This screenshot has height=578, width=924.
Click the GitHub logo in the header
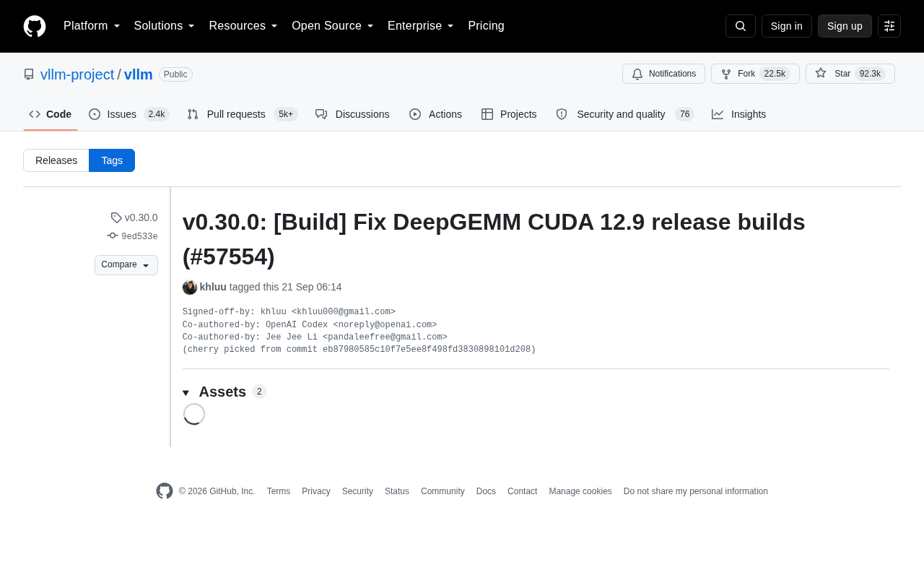pos(35,26)
